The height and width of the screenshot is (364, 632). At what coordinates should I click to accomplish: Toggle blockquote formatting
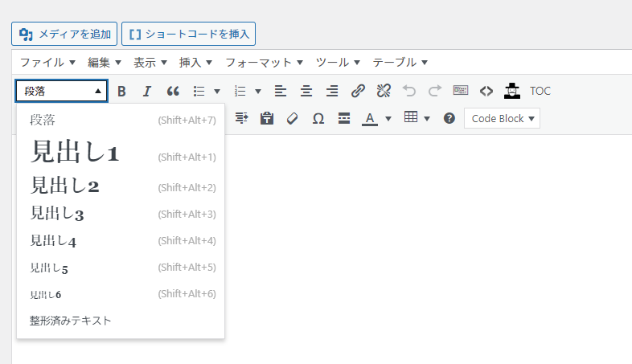click(172, 91)
